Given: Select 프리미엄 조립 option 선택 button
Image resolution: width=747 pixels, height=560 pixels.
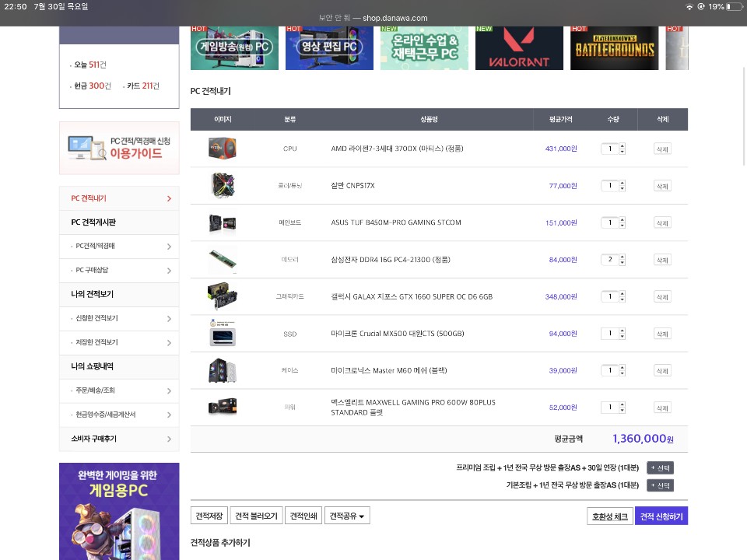Looking at the screenshot, I should pos(661,468).
